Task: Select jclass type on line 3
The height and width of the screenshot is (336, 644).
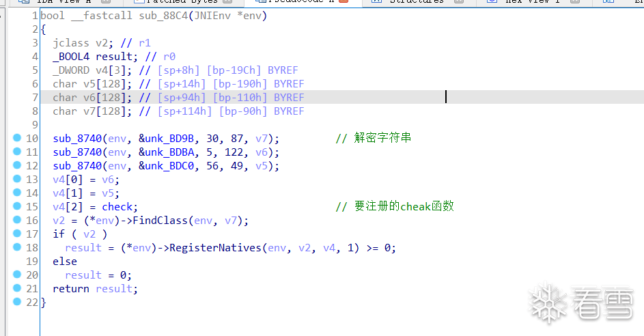Action: 70,43
